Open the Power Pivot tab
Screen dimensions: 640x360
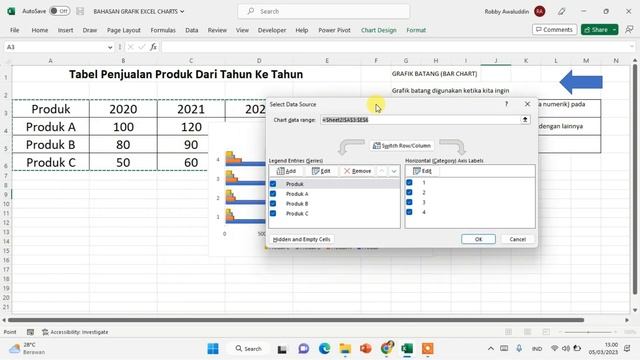pyautogui.click(x=334, y=30)
